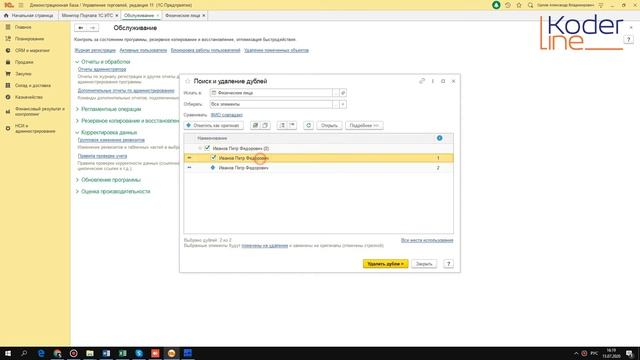
Task: Collapse the Иванов Петр Федорович (2) tree group
Action: click(x=200, y=148)
